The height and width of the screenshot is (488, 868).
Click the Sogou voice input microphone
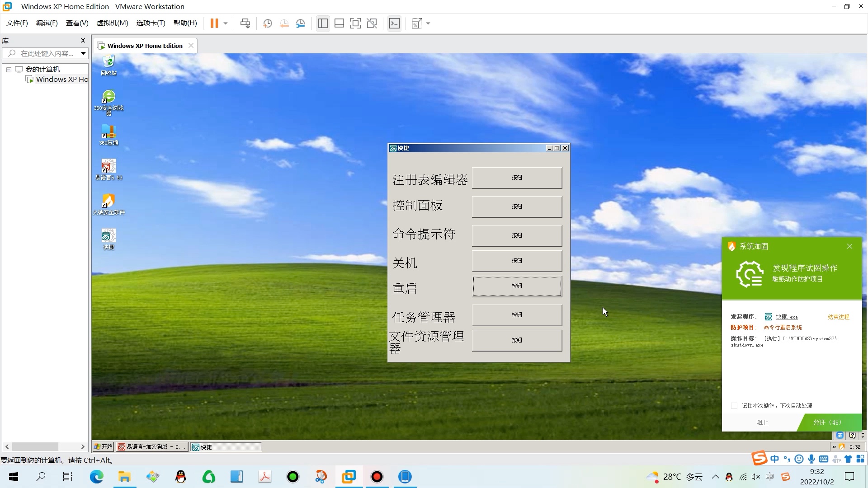tap(811, 459)
